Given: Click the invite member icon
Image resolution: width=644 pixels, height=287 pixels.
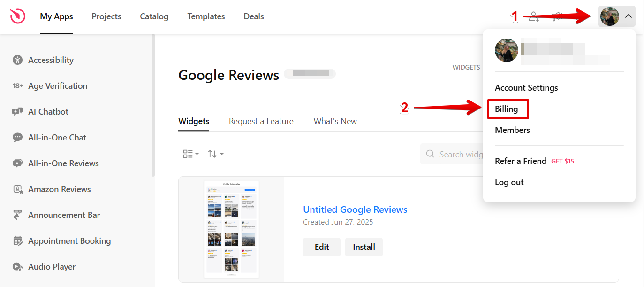Looking at the screenshot, I should click(534, 17).
